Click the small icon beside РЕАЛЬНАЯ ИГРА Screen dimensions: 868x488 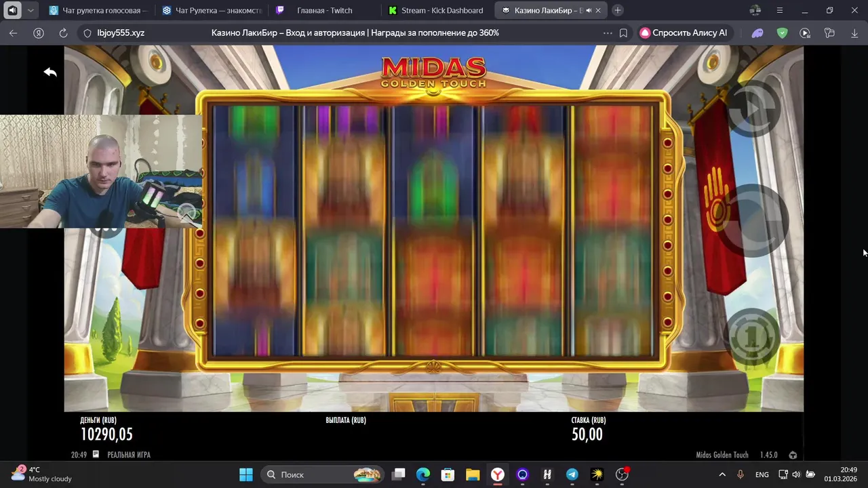pos(96,454)
